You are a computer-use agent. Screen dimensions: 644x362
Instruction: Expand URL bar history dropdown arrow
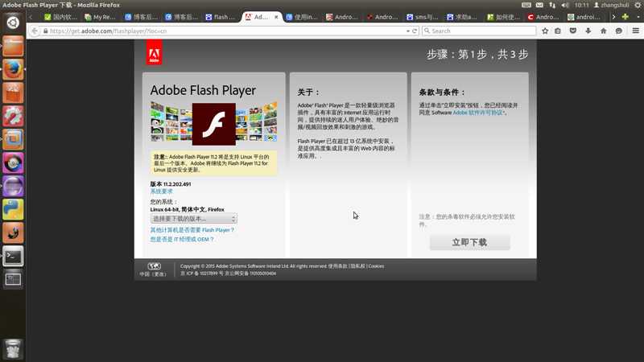coord(407,31)
